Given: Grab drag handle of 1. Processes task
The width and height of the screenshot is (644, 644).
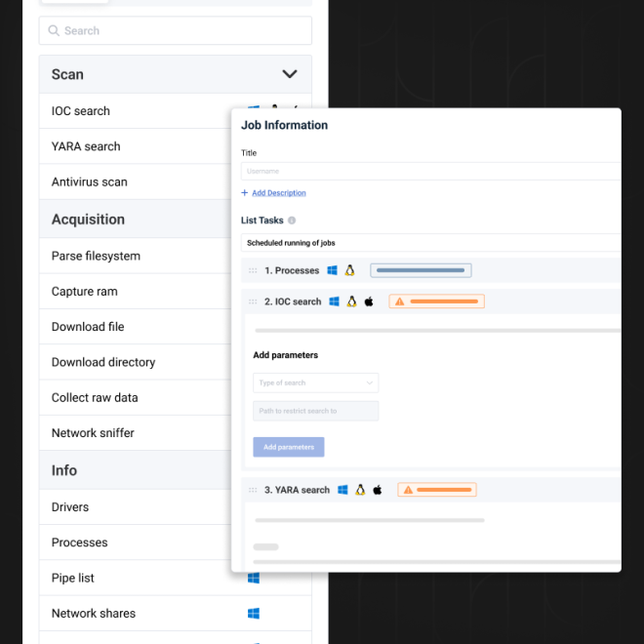Looking at the screenshot, I should point(253,270).
